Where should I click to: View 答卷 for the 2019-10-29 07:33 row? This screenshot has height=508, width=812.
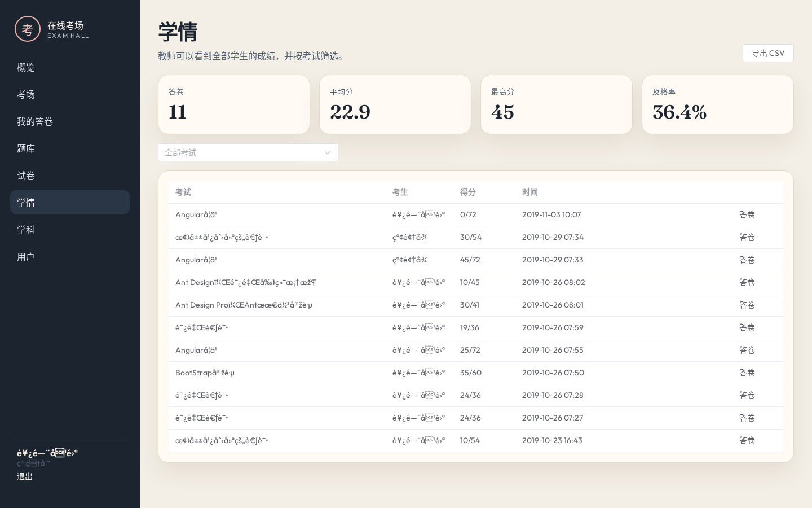747,260
